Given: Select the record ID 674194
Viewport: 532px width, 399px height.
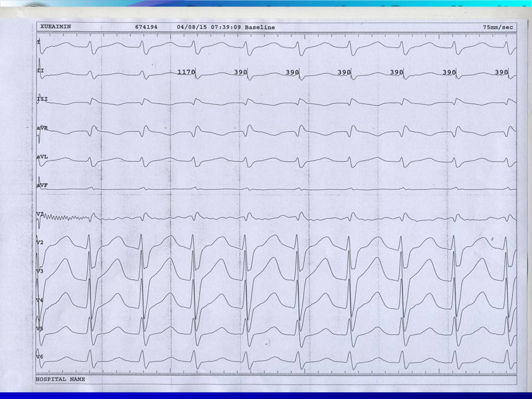Looking at the screenshot, I should pos(146,27).
